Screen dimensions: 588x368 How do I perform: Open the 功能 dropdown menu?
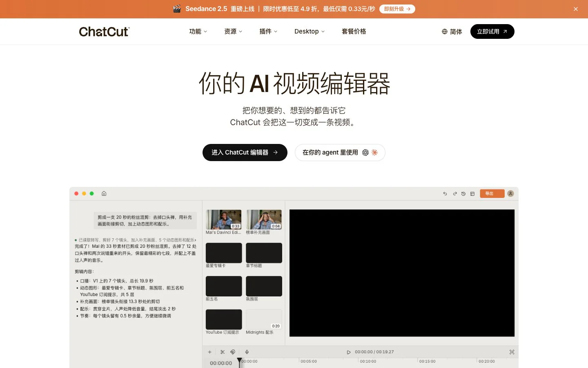click(198, 31)
